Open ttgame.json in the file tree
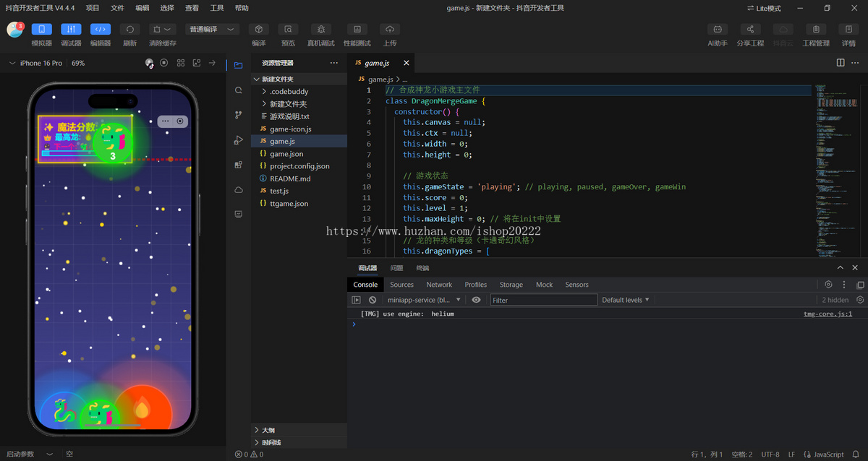 299,203
